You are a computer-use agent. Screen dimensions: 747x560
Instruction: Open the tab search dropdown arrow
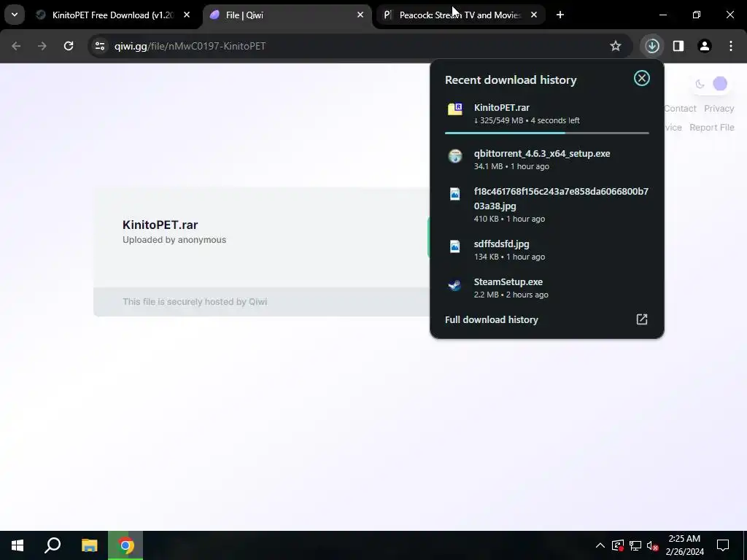tap(15, 15)
